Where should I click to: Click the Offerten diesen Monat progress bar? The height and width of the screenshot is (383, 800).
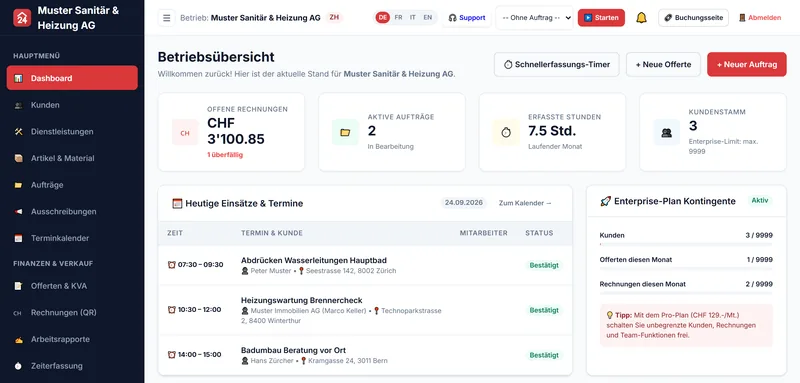(x=686, y=269)
